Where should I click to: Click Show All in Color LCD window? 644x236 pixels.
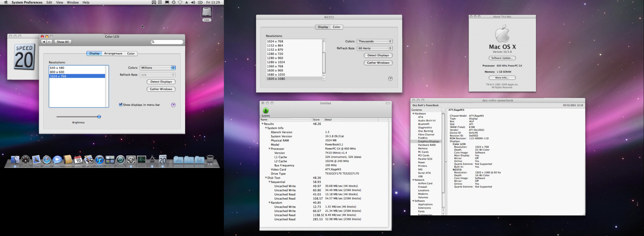click(x=63, y=42)
